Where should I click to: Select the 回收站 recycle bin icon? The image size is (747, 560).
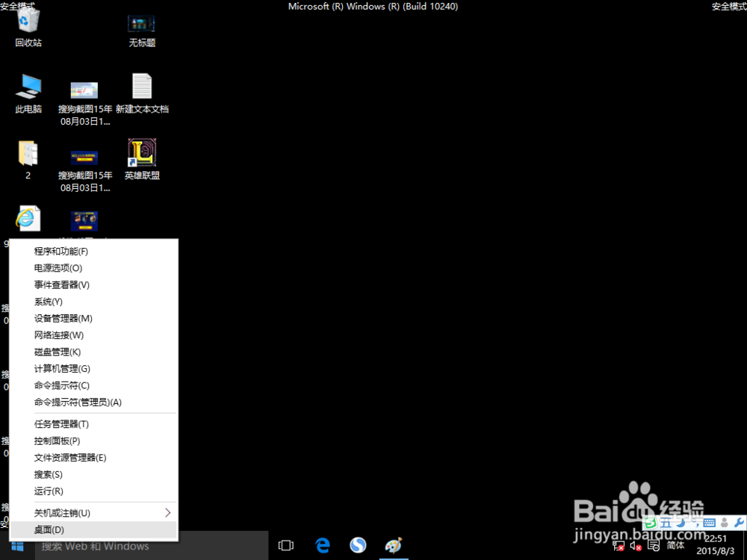click(28, 28)
